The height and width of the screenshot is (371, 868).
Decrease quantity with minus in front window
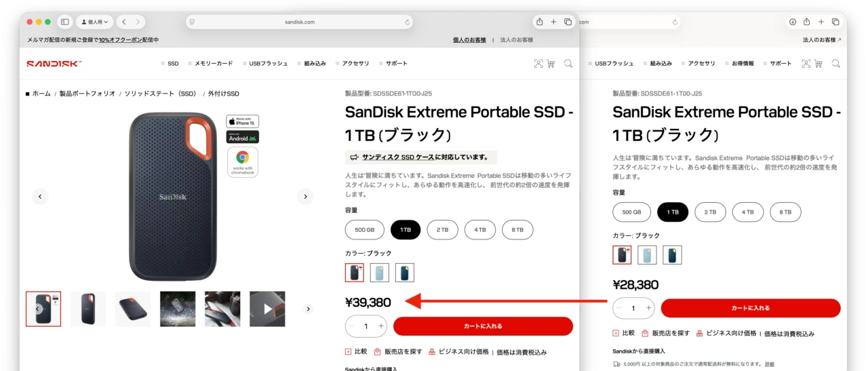(x=351, y=326)
